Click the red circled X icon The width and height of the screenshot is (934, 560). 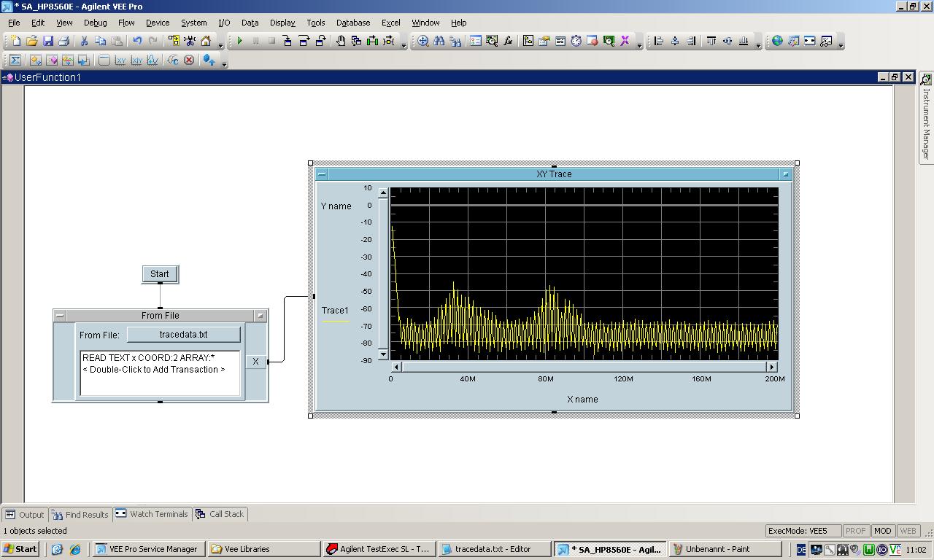click(x=189, y=61)
